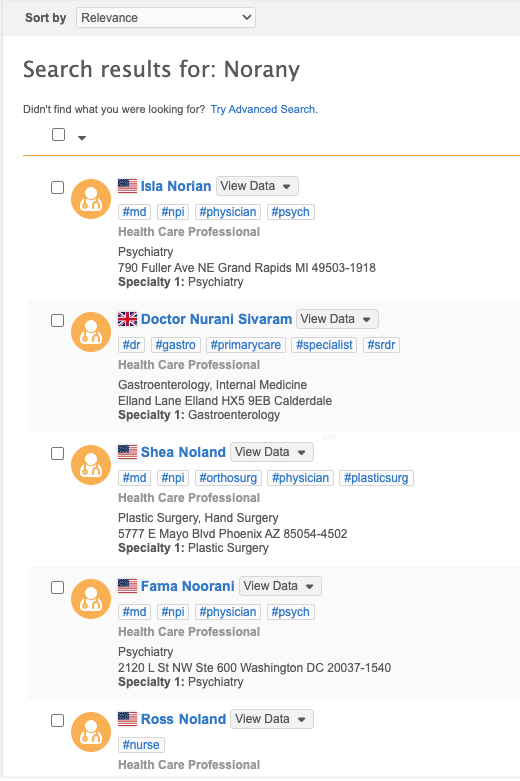Select the #gastro tag on Nurani Sivaram
Viewport: 520px width, 781px height.
pyautogui.click(x=175, y=345)
